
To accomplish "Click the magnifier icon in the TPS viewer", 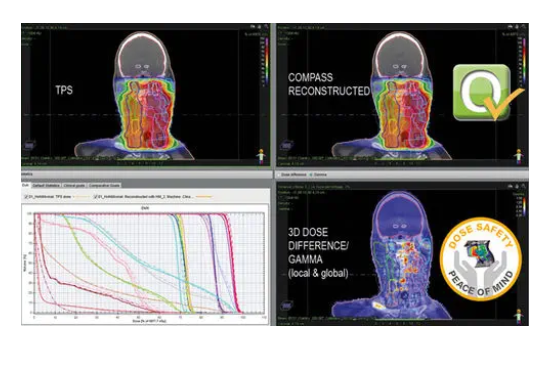I will 267,26.
